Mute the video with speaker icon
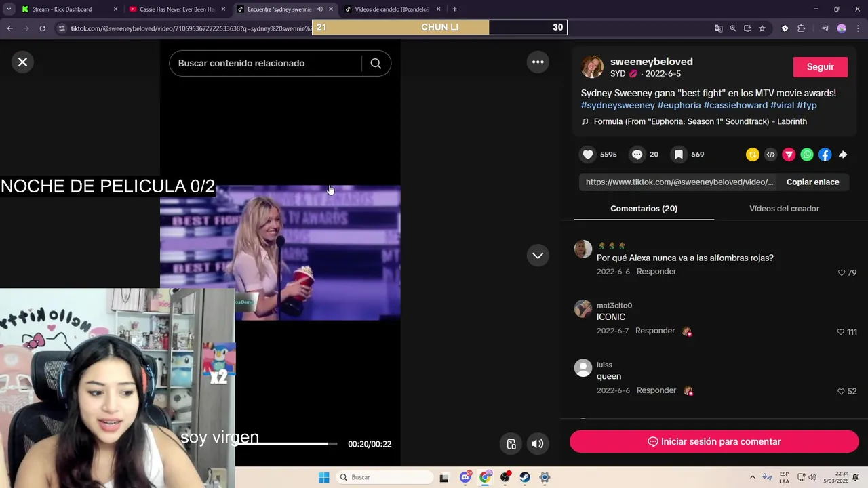 click(537, 444)
